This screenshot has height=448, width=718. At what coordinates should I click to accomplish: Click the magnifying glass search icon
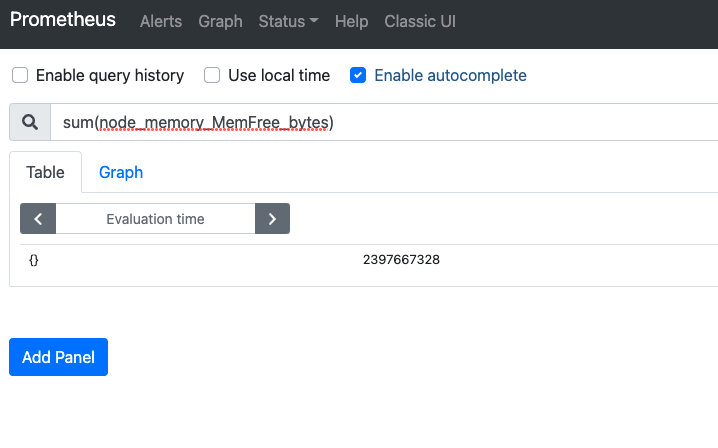click(x=30, y=122)
